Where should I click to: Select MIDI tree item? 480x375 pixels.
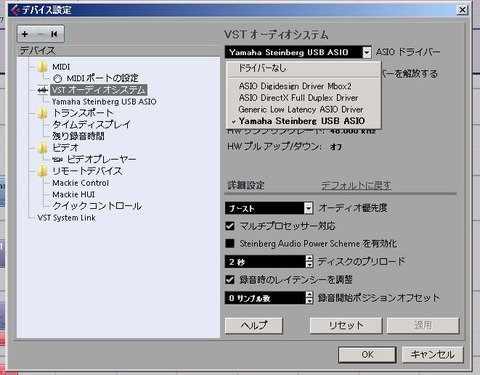pos(61,67)
